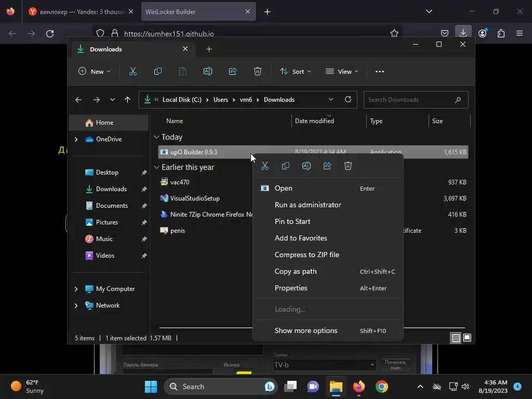Collapse the Today group
The width and height of the screenshot is (532, 399).
(x=156, y=137)
